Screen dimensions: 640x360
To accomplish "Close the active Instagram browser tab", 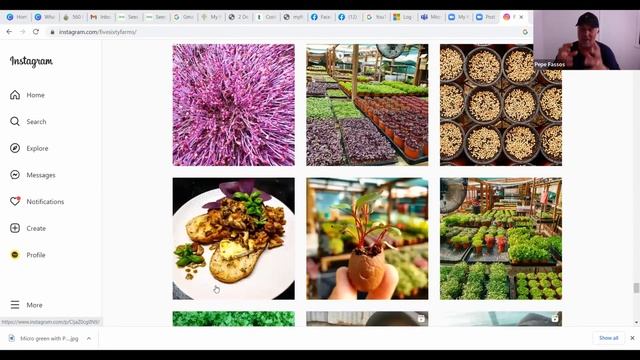I will [521, 17].
